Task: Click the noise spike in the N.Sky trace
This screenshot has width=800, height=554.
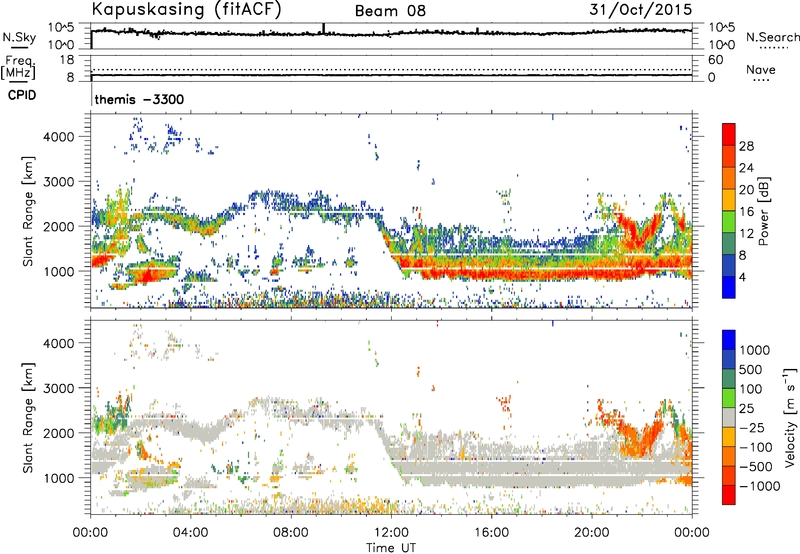Action: 323,29
